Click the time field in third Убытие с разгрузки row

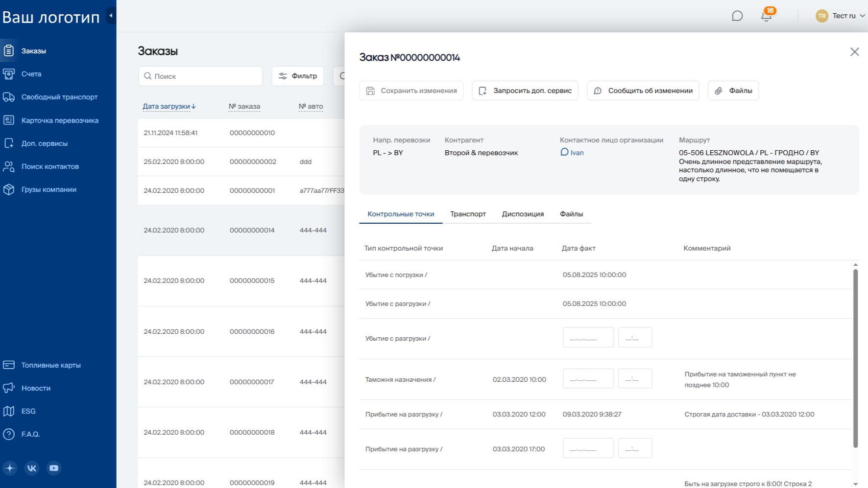point(635,338)
